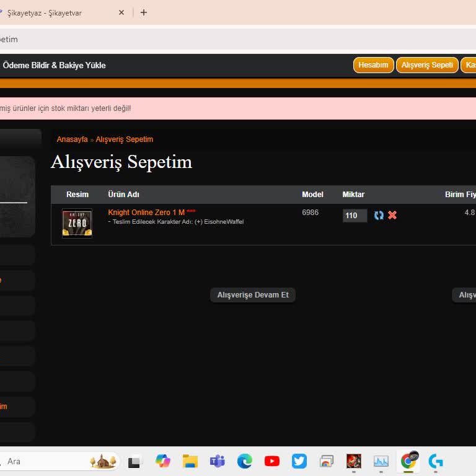
Task: Open Task View from the taskbar
Action: (x=134, y=462)
